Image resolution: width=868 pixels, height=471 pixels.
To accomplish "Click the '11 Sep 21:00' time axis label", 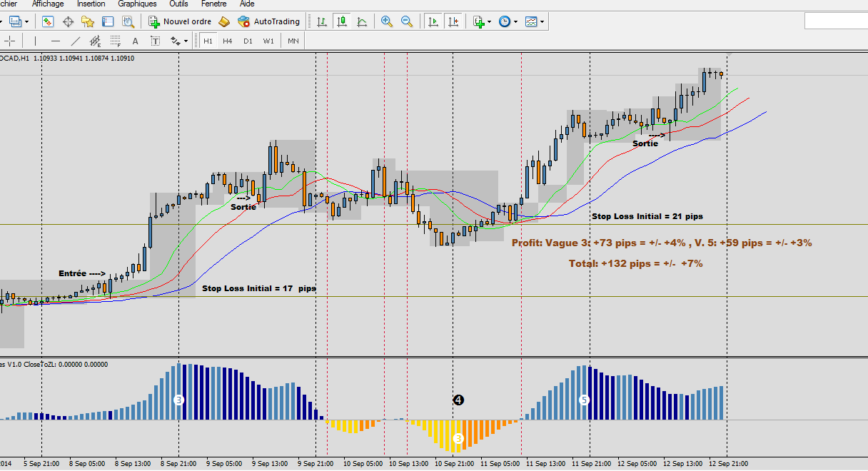I will coord(592,464).
